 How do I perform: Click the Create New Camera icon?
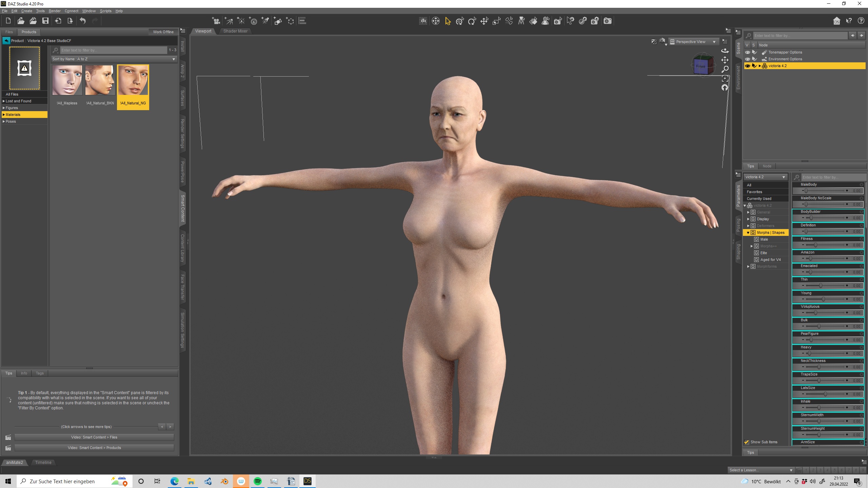(216, 21)
